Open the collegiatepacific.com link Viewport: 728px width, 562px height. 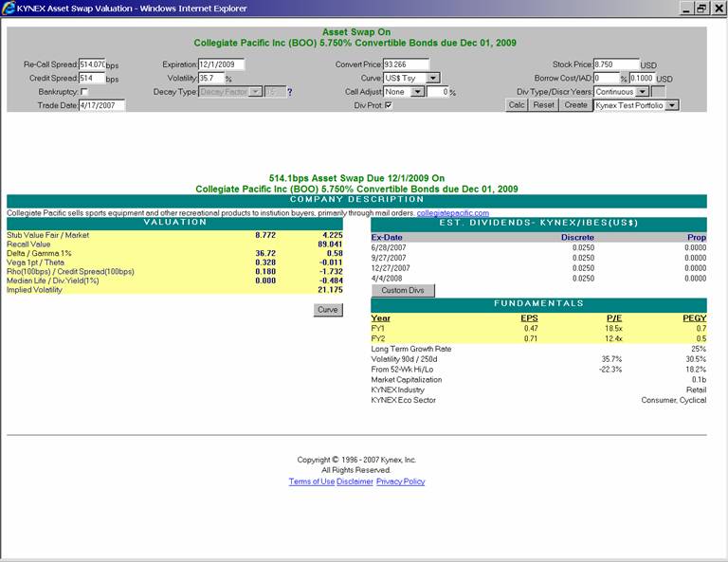tap(453, 213)
